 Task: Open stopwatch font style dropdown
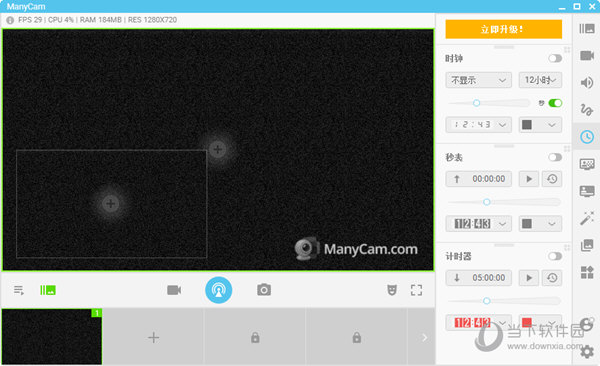(x=478, y=224)
